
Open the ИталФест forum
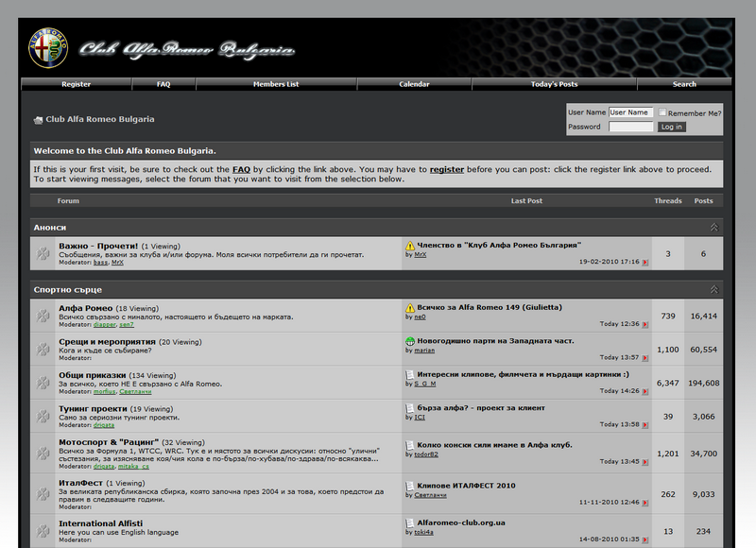[80, 483]
